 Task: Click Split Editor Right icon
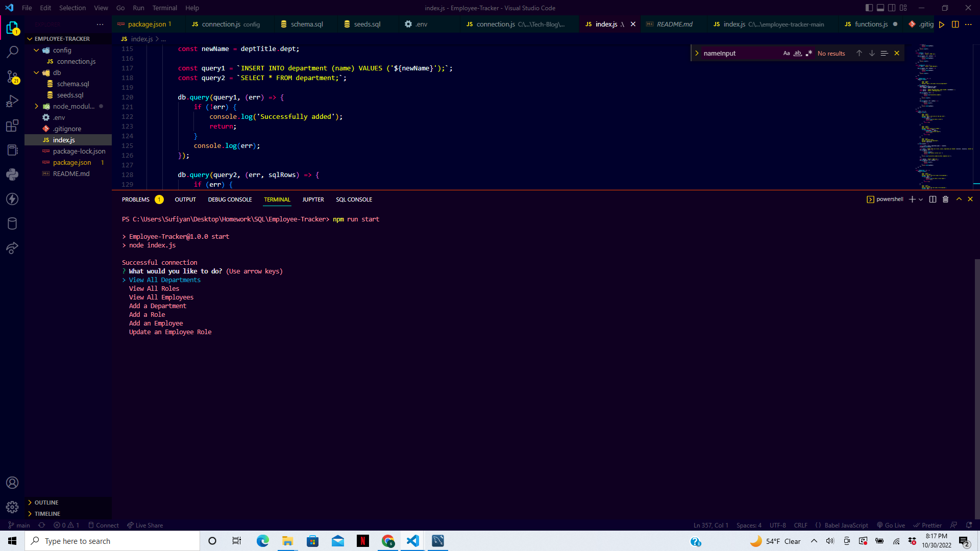955,24
